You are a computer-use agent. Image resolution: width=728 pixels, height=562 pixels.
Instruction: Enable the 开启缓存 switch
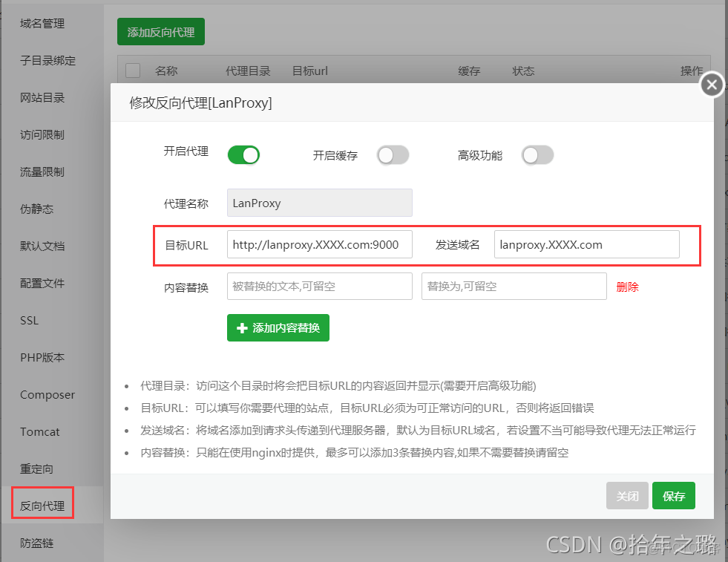pyautogui.click(x=393, y=155)
